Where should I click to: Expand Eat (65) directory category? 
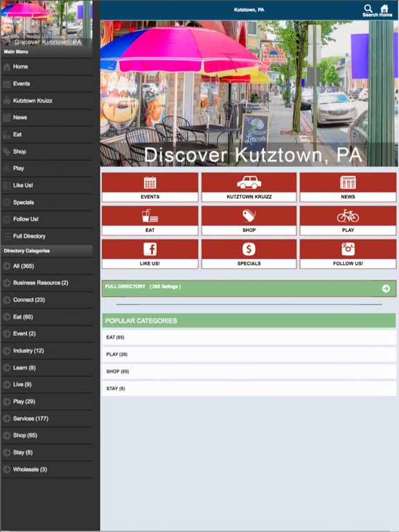coord(46,317)
